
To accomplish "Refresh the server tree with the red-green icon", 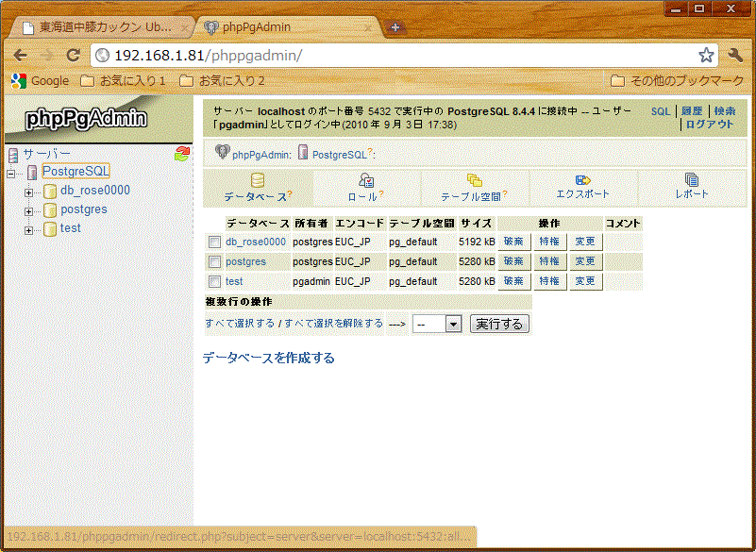I will 182,154.
